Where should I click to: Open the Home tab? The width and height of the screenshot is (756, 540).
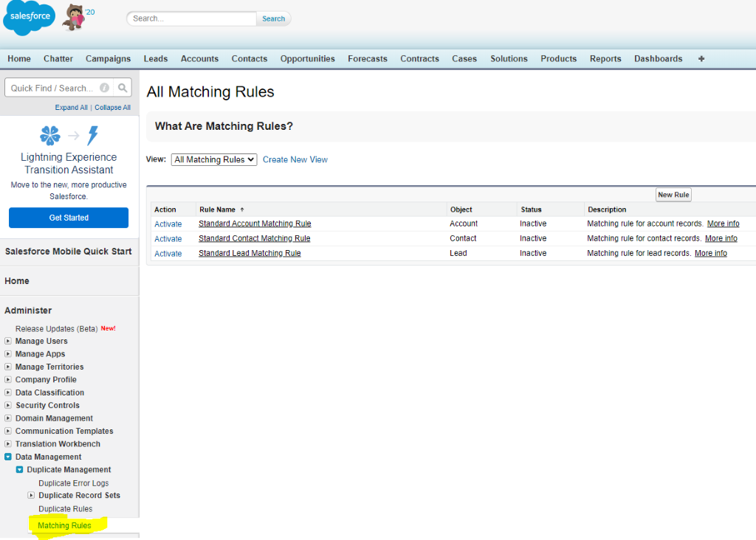(x=19, y=59)
